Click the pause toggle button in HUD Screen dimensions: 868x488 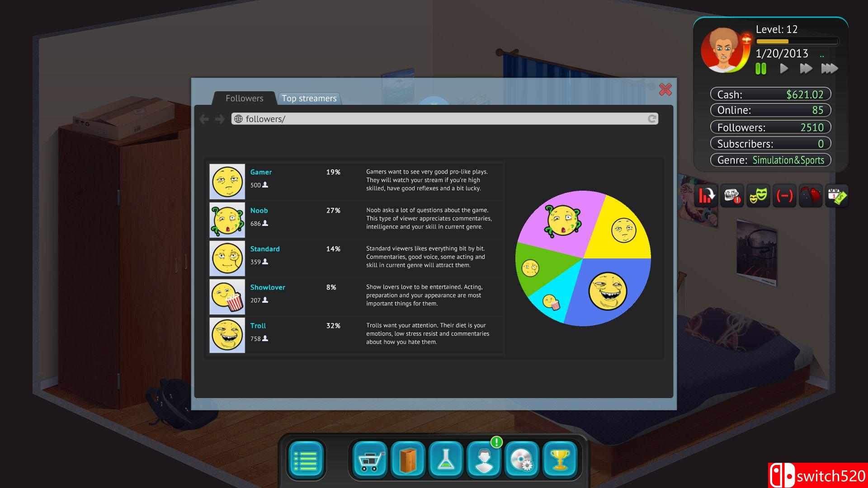point(761,69)
